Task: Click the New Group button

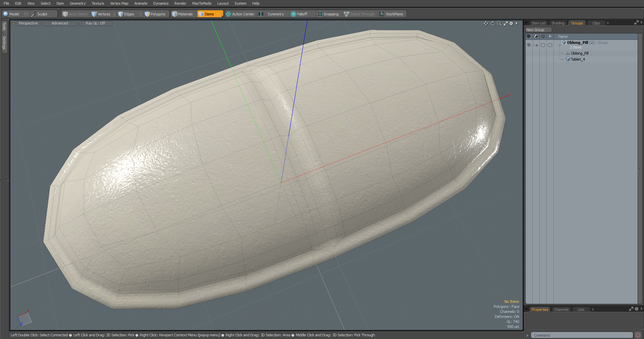Action: pos(538,30)
